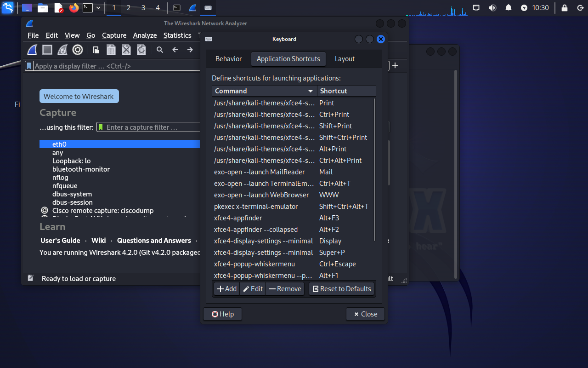The width and height of the screenshot is (588, 368).
Task: Click the power manager lightning icon
Action: point(524,8)
